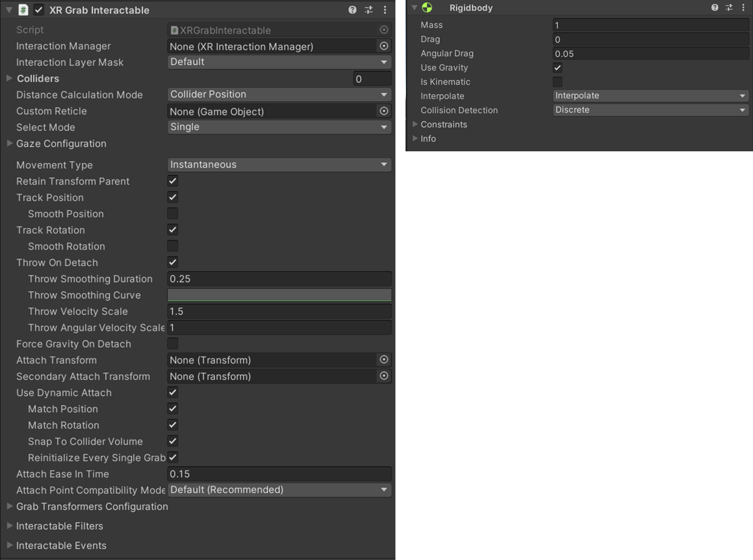Open XR Grab Interactable preset settings icon
Image resolution: width=753 pixels, height=560 pixels.
[x=369, y=10]
